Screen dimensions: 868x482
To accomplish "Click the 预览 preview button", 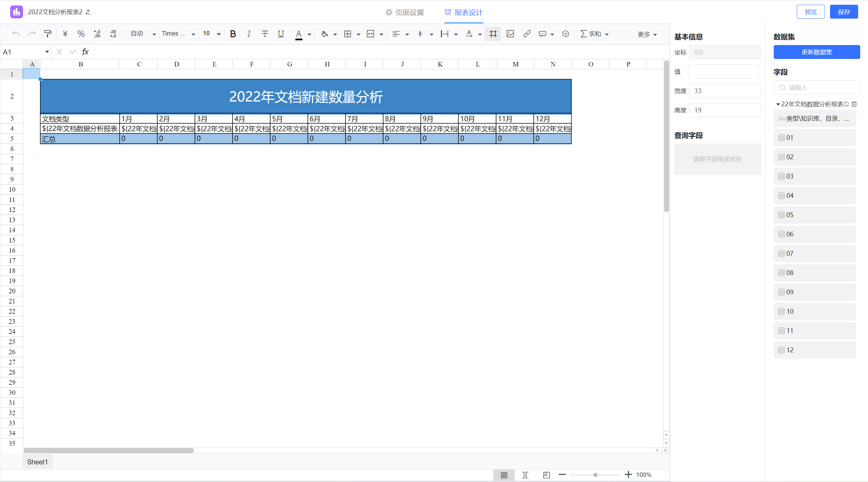I will tap(811, 12).
